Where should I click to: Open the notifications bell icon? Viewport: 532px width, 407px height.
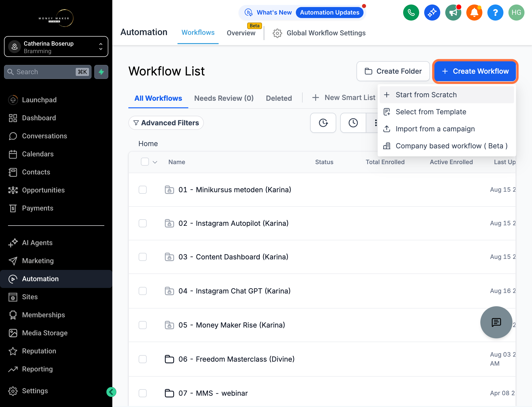pyautogui.click(x=474, y=13)
